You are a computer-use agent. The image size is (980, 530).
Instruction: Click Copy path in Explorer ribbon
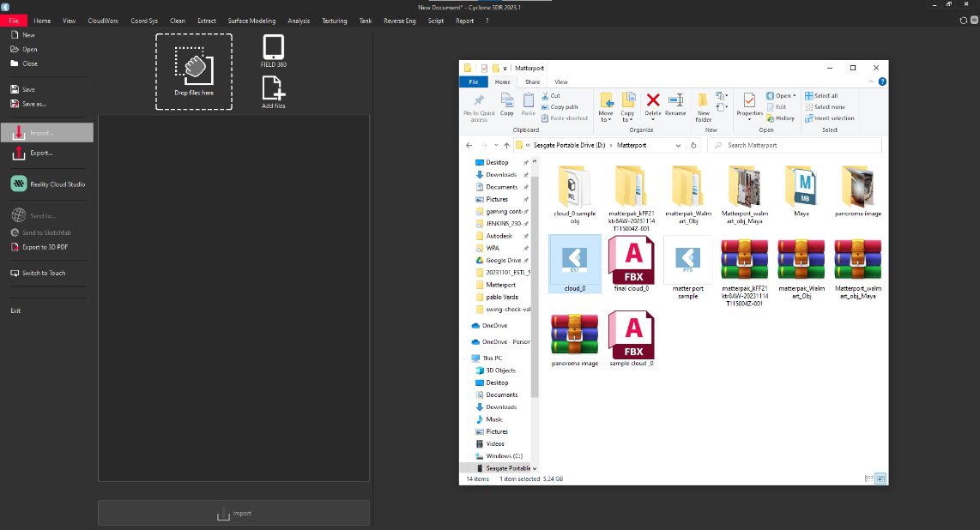[560, 106]
